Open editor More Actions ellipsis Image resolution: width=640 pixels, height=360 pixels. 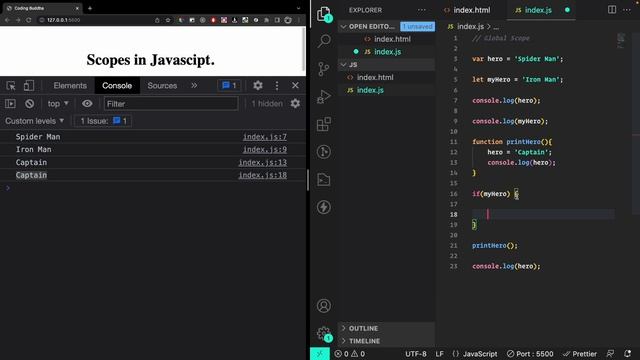[627, 10]
